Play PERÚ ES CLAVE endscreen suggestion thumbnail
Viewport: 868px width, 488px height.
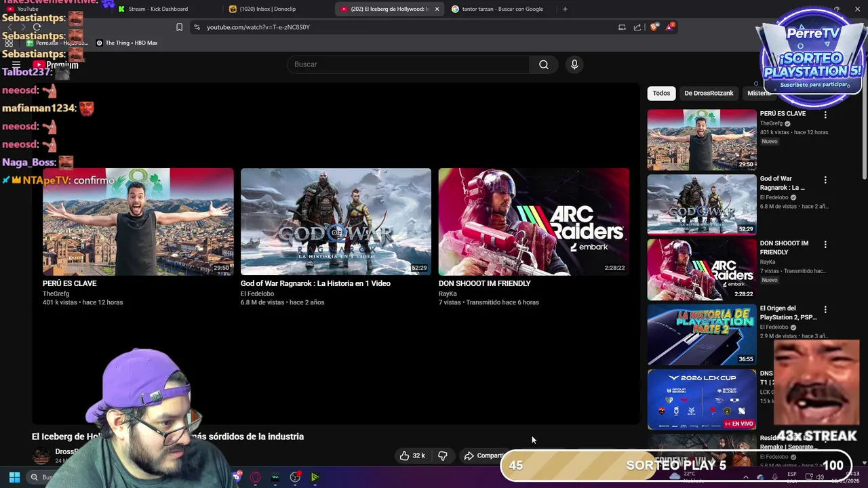138,222
